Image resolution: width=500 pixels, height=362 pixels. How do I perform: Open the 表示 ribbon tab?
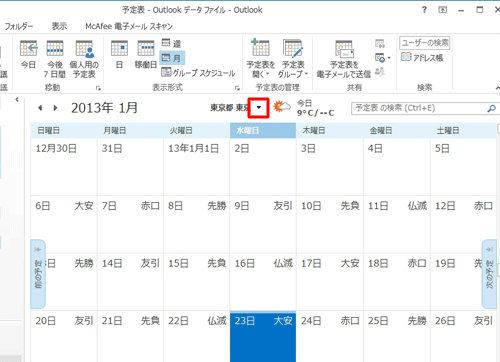point(59,26)
